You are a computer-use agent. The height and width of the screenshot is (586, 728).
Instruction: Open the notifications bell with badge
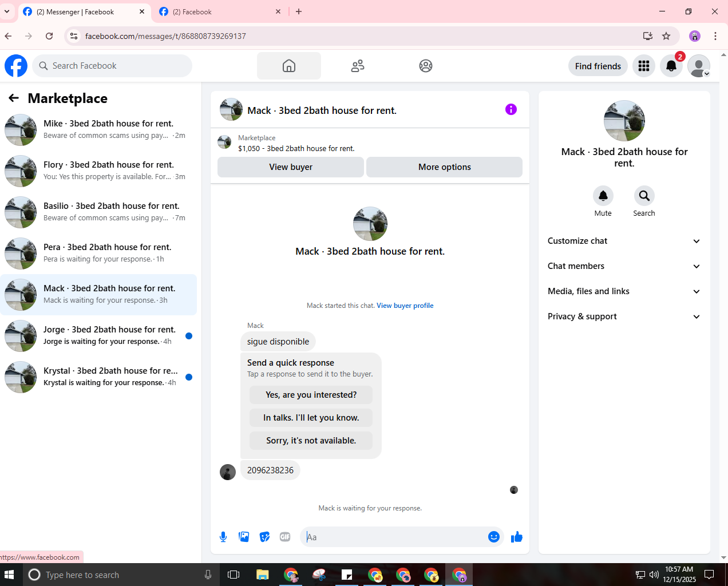click(671, 66)
